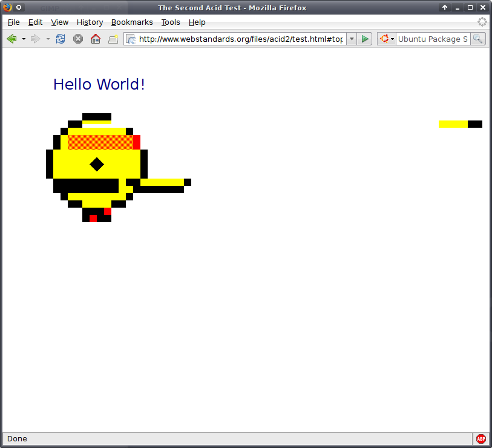The height and width of the screenshot is (448, 492).
Task: Open the Tools menu
Action: [x=171, y=22]
